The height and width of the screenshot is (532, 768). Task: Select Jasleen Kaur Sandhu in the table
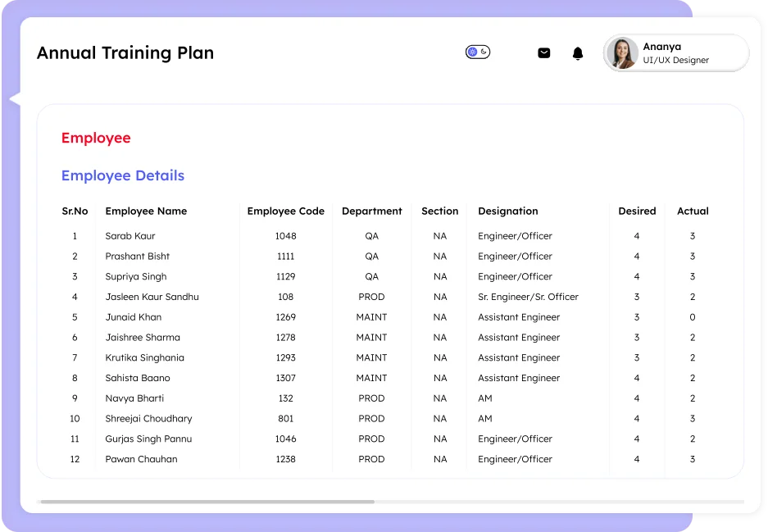[x=152, y=297]
